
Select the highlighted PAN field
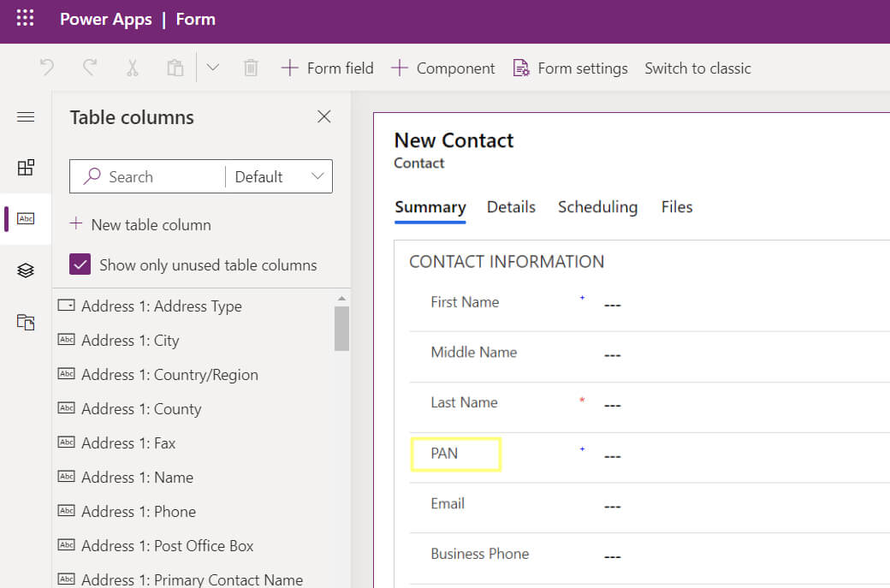pyautogui.click(x=455, y=454)
